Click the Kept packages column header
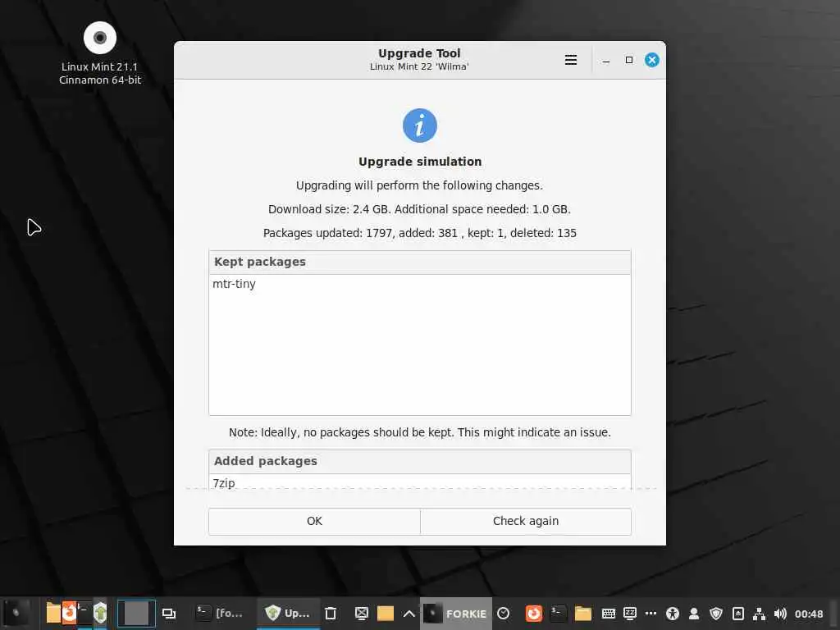The height and width of the screenshot is (630, 840). click(419, 262)
